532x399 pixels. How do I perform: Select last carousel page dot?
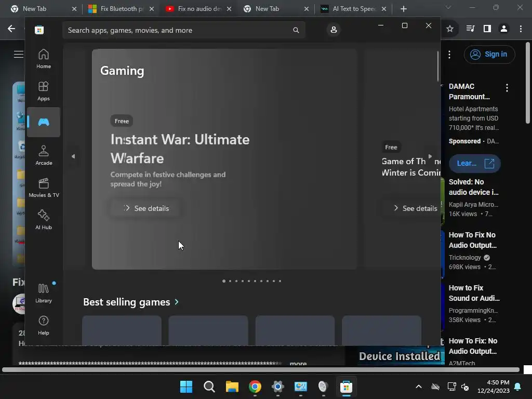(280, 281)
